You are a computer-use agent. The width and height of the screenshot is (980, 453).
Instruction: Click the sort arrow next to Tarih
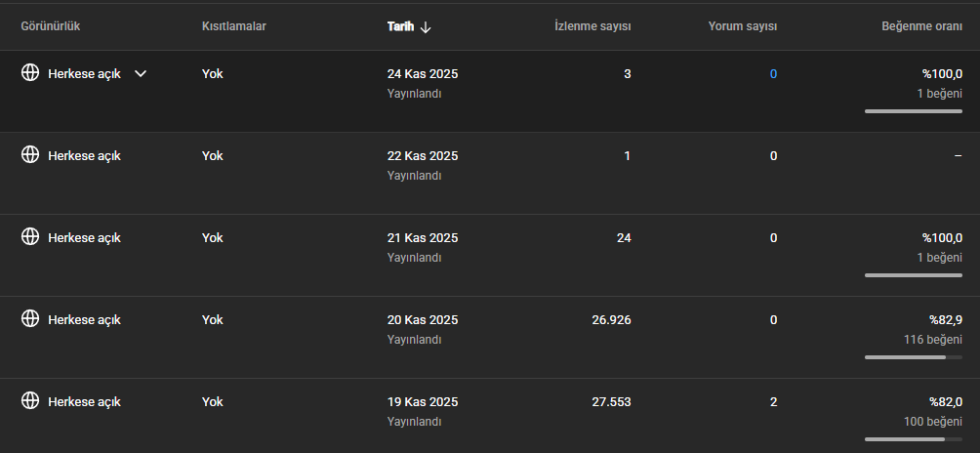point(426,27)
